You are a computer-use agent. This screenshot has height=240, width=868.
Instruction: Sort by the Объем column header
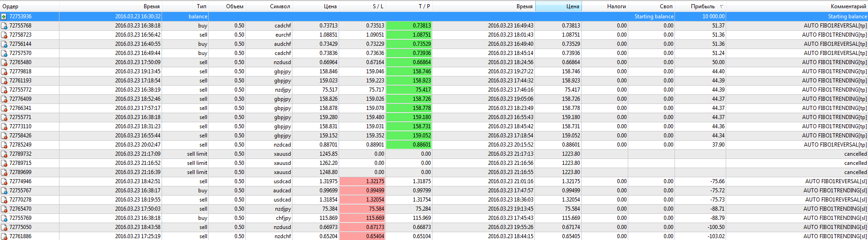(227, 6)
